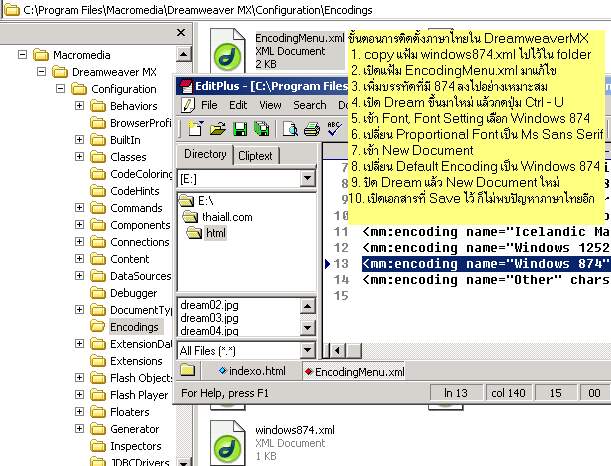
Task: Click the ABC spell check icon
Action: pyautogui.click(x=334, y=128)
